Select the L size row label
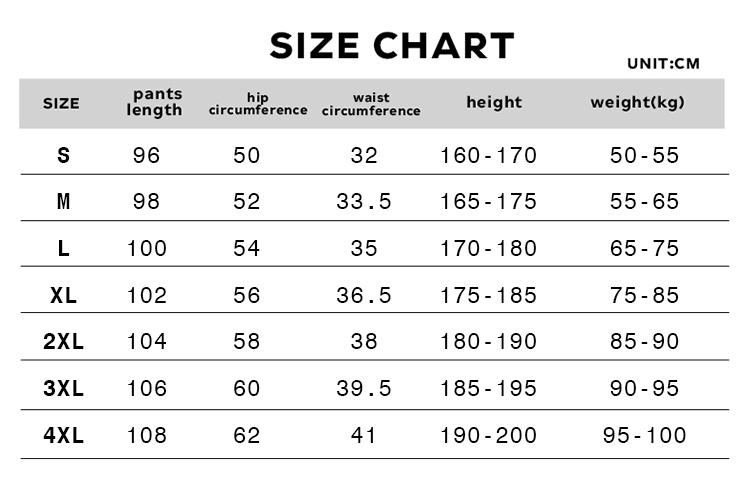Screen dimensions: 750x496 click(64, 248)
